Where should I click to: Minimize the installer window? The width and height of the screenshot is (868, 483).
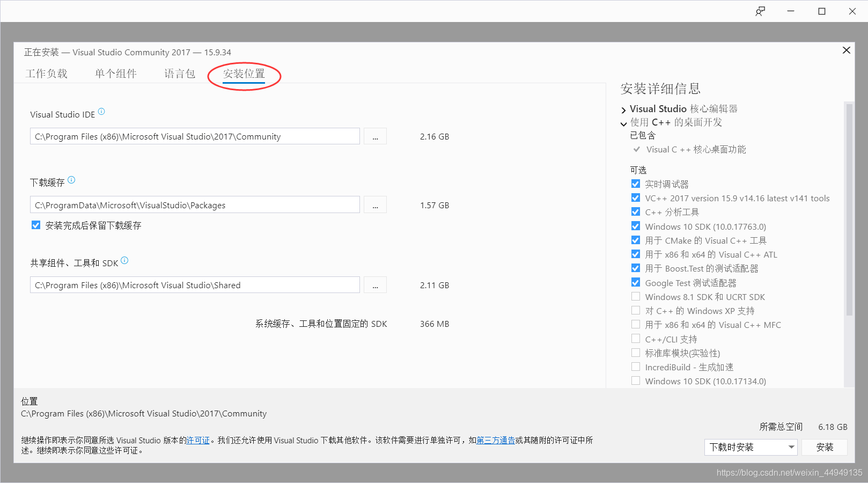(x=791, y=11)
